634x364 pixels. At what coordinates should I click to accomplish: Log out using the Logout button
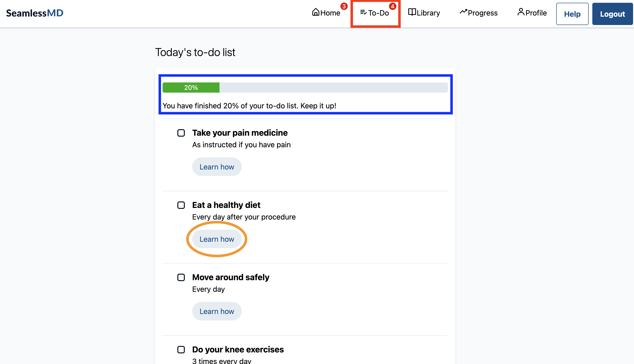click(612, 14)
